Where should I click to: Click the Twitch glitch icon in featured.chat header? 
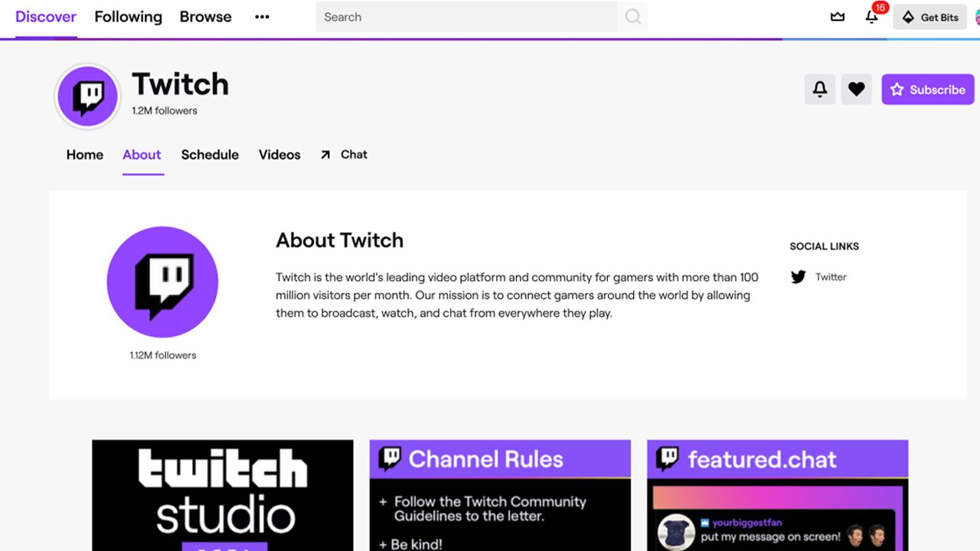(668, 458)
